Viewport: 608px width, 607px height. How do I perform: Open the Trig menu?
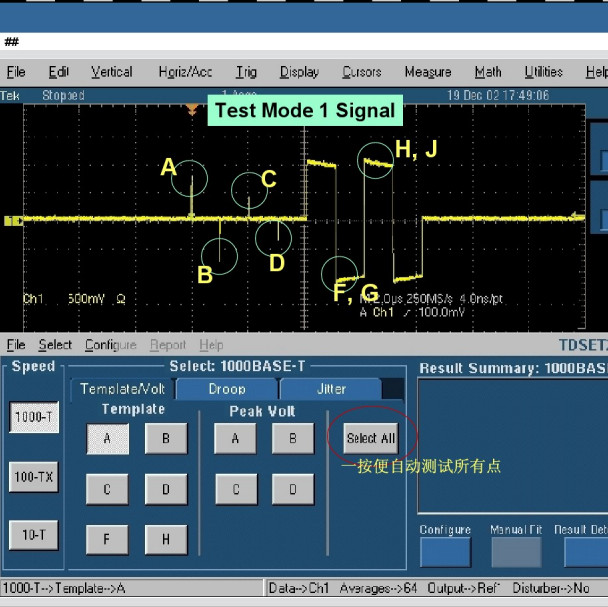click(246, 72)
